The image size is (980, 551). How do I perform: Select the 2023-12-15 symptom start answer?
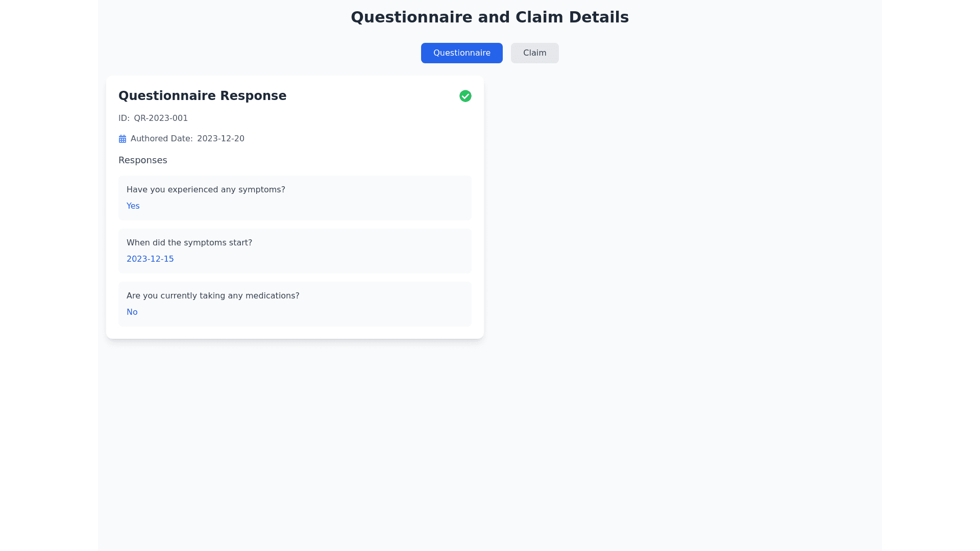[150, 259]
